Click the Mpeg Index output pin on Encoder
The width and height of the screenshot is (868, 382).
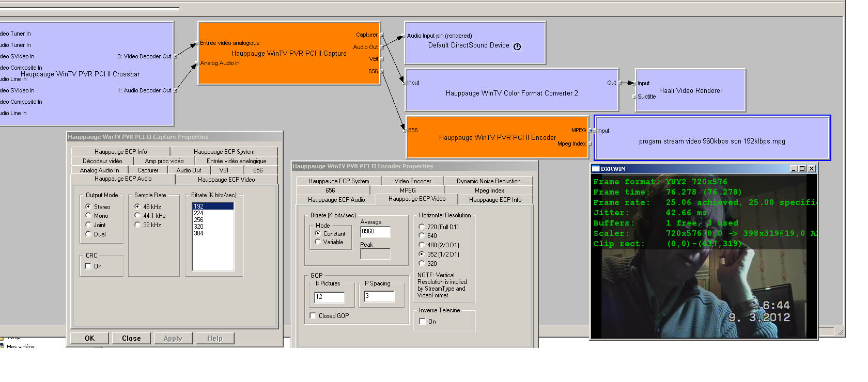pos(590,144)
